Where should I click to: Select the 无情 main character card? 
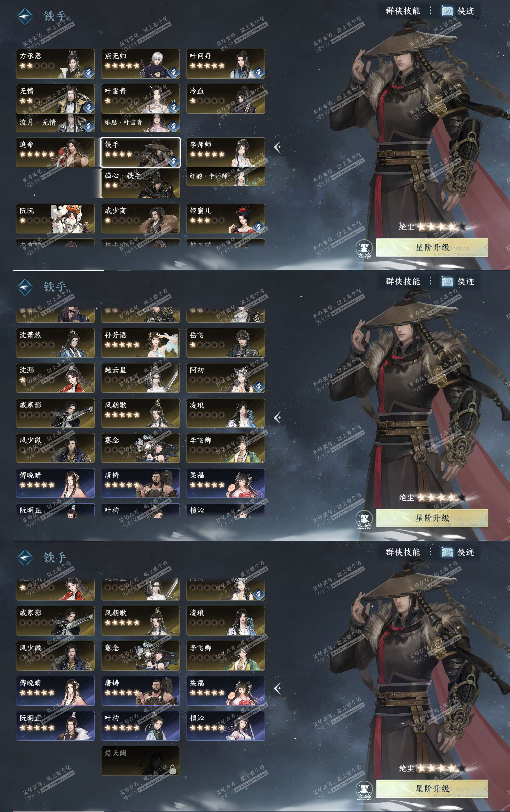click(55, 99)
